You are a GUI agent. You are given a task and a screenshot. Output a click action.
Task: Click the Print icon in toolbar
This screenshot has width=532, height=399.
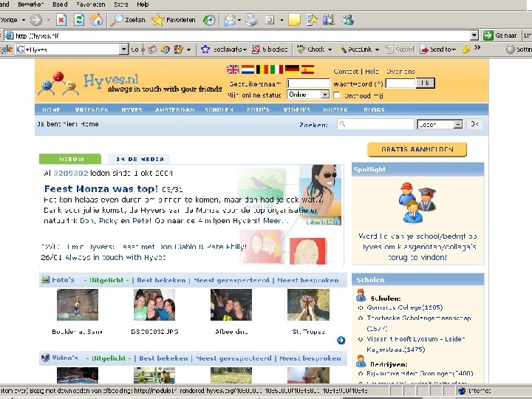point(251,20)
